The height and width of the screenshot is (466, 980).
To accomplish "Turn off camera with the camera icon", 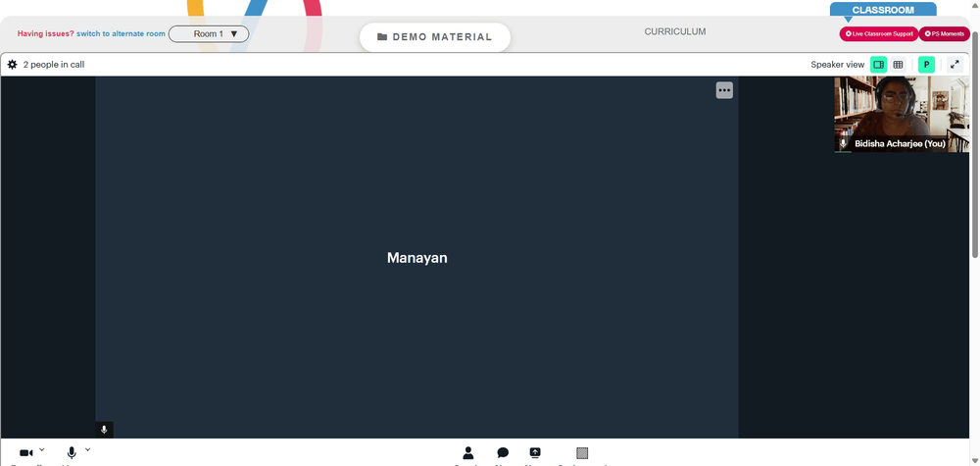I will pyautogui.click(x=26, y=453).
